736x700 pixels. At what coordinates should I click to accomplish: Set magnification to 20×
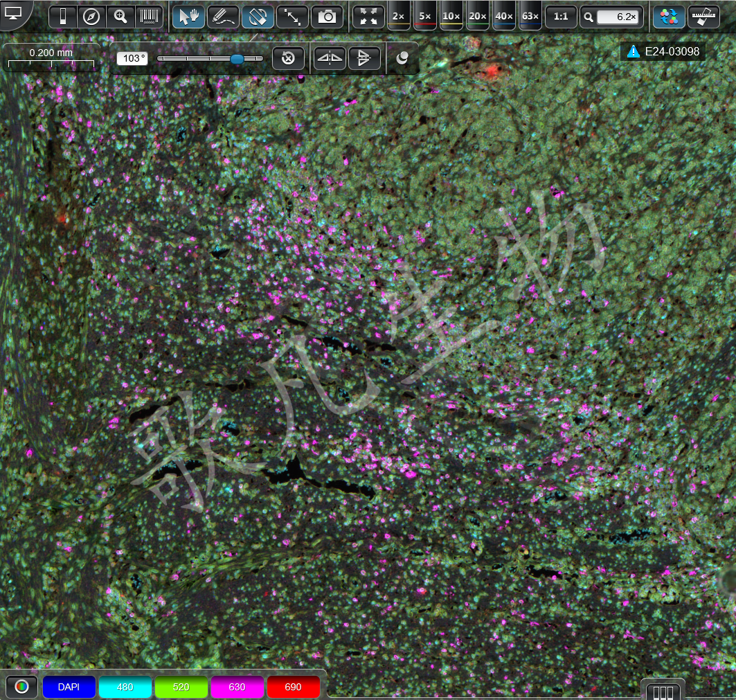[477, 17]
